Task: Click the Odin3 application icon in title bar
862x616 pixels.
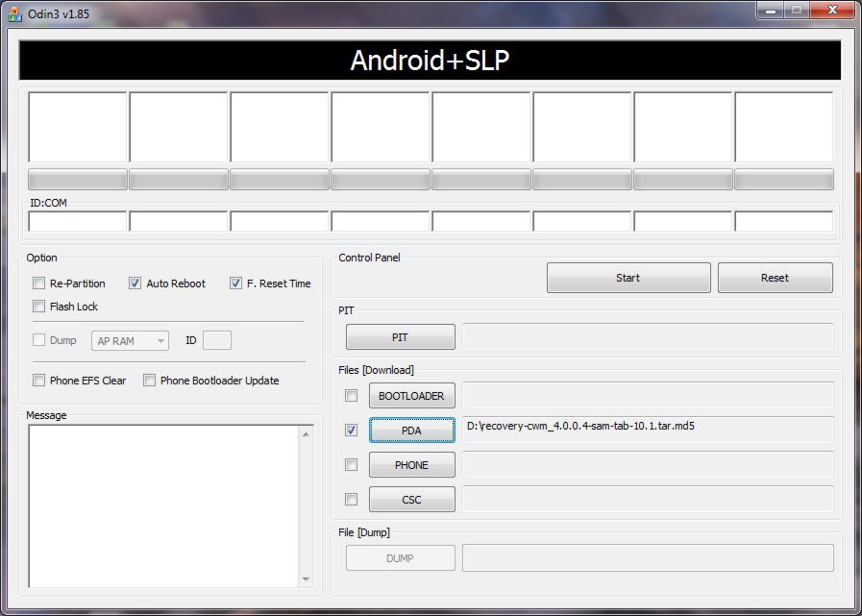Action: [14, 13]
